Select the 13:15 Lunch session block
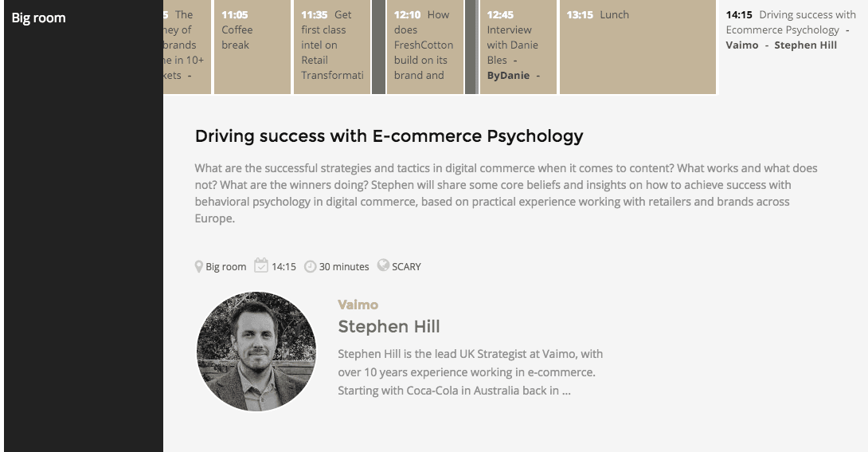The image size is (868, 452). point(637,46)
